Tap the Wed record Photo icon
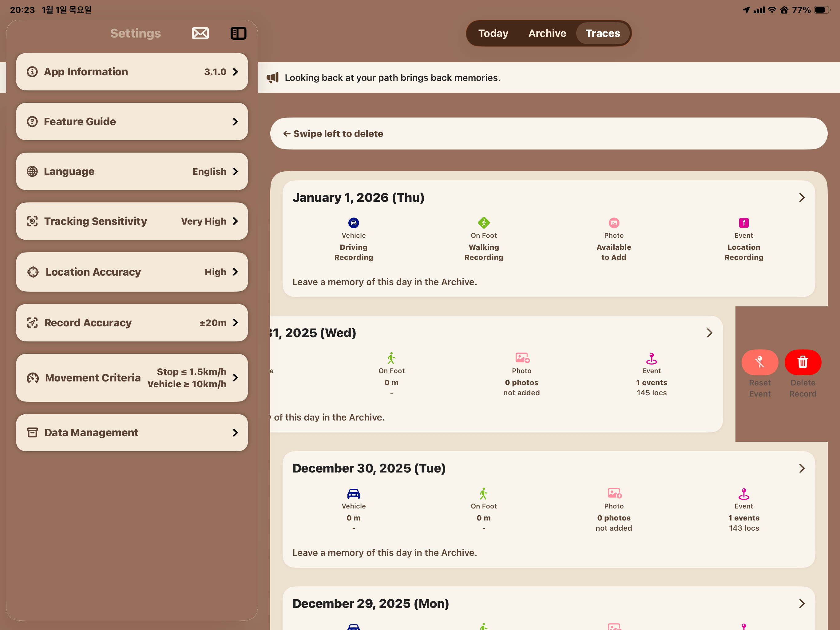This screenshot has height=630, width=840. [x=522, y=358]
